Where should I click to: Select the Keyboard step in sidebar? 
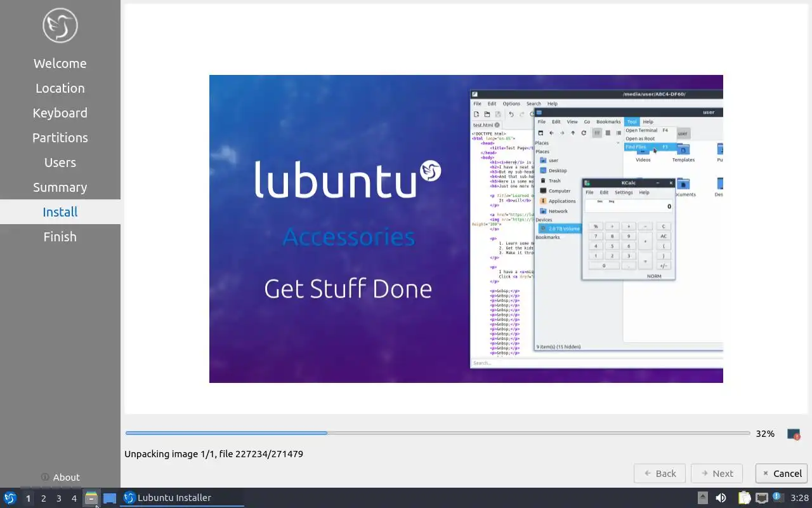pyautogui.click(x=60, y=113)
